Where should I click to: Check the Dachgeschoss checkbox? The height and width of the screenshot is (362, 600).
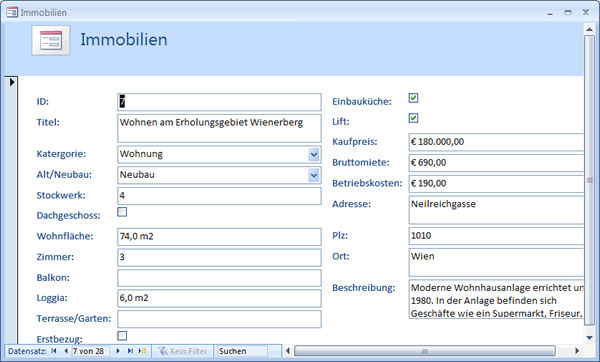click(122, 212)
